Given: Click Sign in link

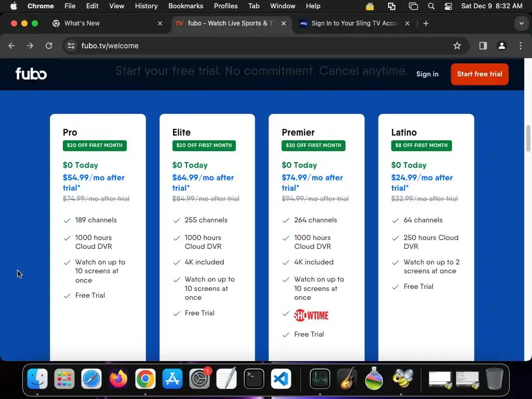Looking at the screenshot, I should [x=427, y=74].
